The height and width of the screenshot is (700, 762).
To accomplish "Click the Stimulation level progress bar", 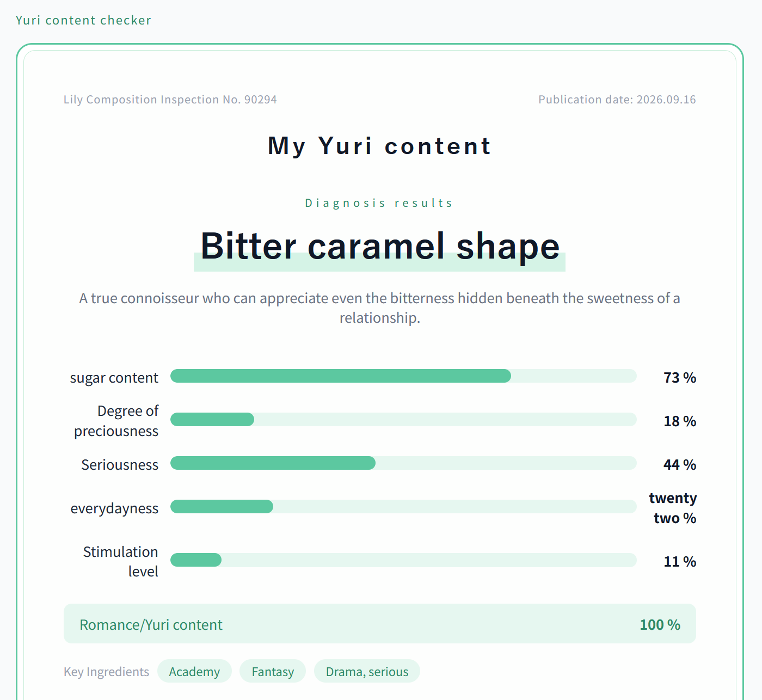I will click(x=403, y=560).
